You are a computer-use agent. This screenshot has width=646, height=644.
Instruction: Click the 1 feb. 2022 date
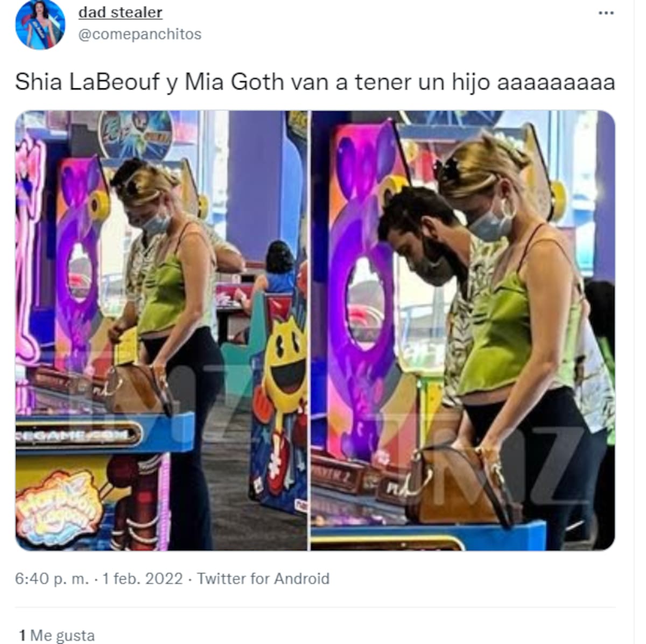(143, 579)
